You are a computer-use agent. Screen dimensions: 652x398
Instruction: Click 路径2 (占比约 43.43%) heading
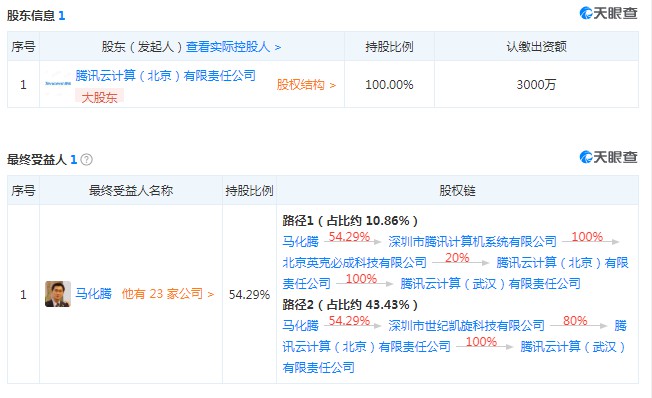[350, 305]
